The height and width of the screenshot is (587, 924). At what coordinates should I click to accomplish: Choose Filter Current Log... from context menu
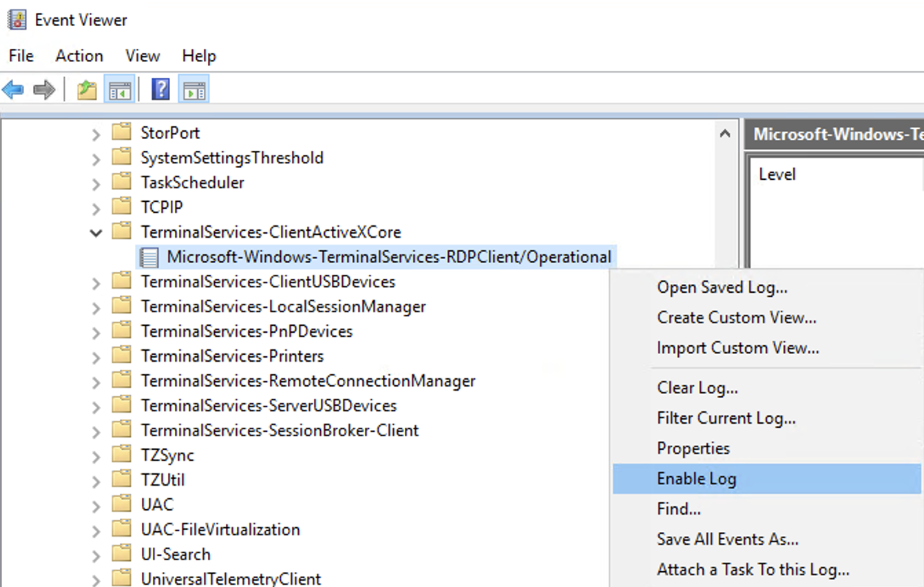[x=766, y=418]
